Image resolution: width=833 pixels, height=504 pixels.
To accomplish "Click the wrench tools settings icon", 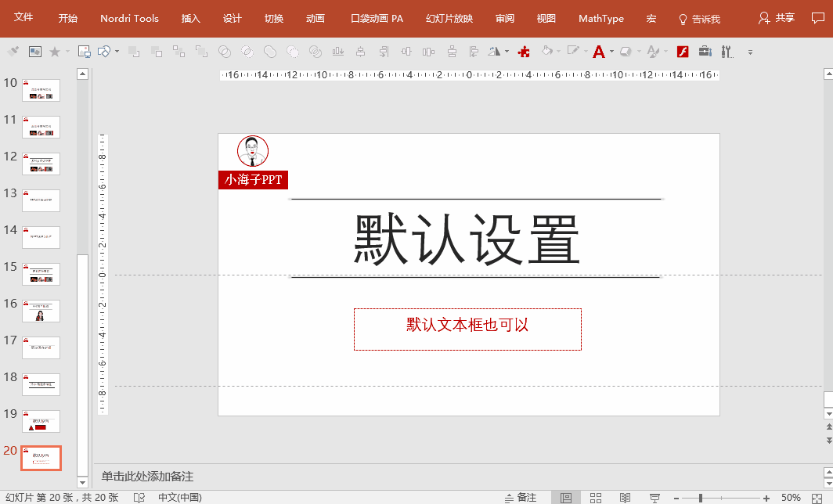I will pos(727,52).
